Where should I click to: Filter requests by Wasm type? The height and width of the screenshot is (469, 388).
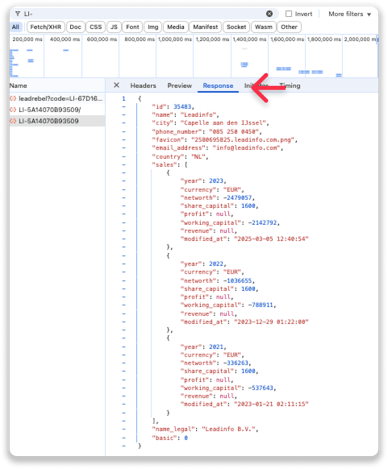click(263, 27)
